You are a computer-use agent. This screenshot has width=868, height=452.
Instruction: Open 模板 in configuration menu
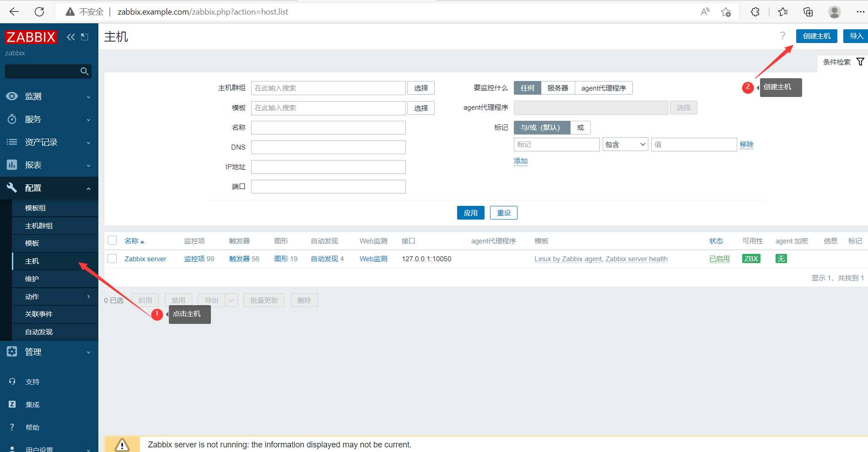click(55, 243)
